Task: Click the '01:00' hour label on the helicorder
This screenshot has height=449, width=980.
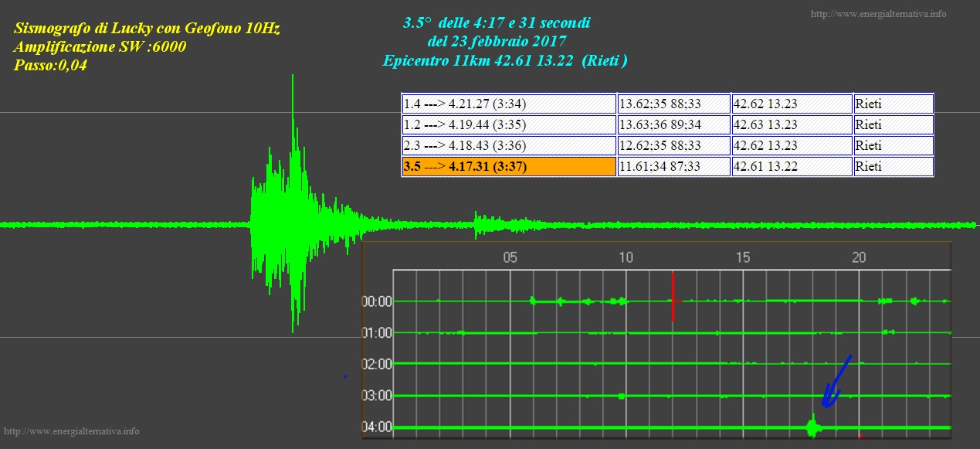Action: (378, 333)
